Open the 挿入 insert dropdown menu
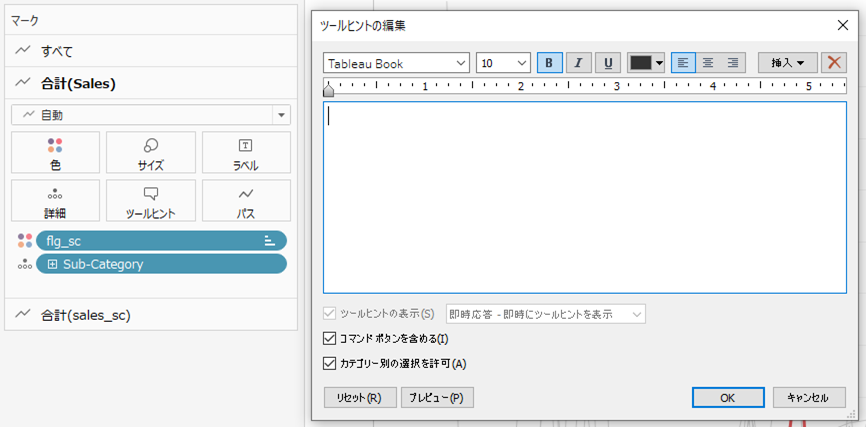Screen dimensions: 866x427 pos(787,63)
